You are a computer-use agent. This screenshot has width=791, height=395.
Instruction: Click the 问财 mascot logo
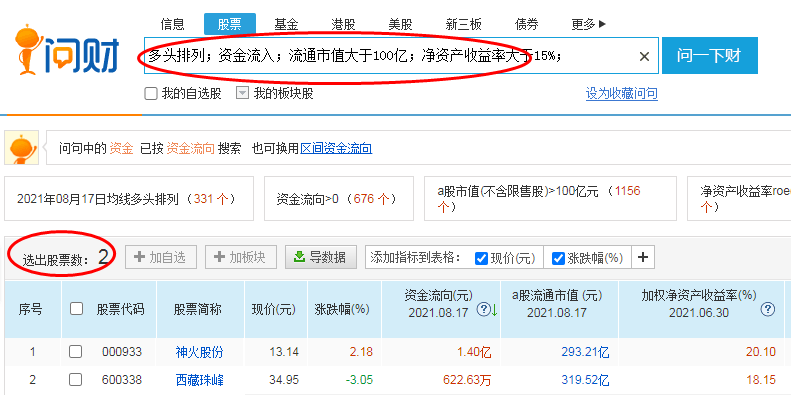tap(66, 49)
